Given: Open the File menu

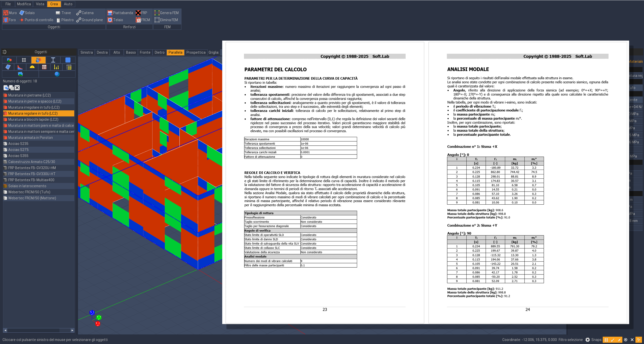Looking at the screenshot, I should click(8, 4).
